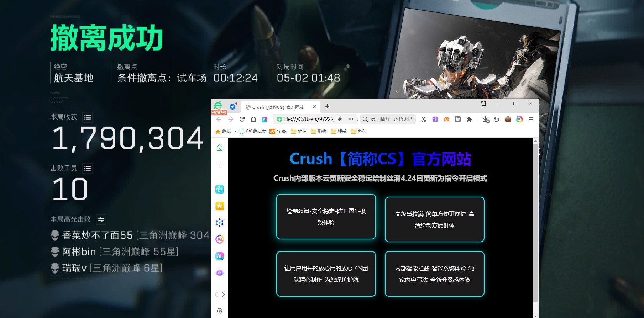
Task: Open the scissors screenshot tool
Action: point(424,119)
